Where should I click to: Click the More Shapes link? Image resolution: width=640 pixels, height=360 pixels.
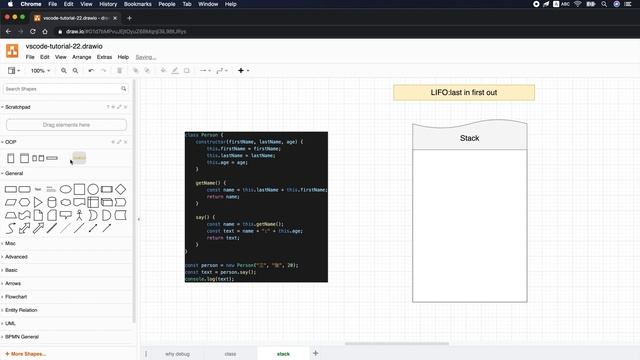(26, 354)
